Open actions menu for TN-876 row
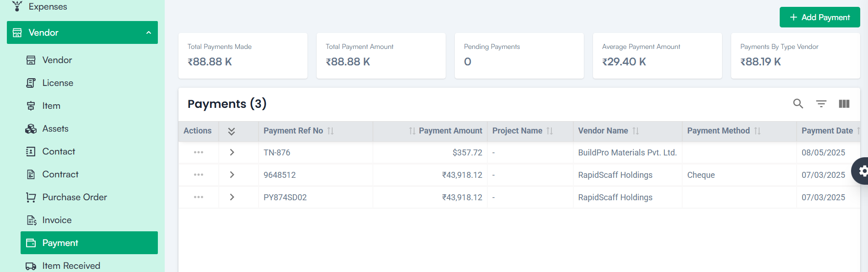The height and width of the screenshot is (272, 868). click(199, 152)
